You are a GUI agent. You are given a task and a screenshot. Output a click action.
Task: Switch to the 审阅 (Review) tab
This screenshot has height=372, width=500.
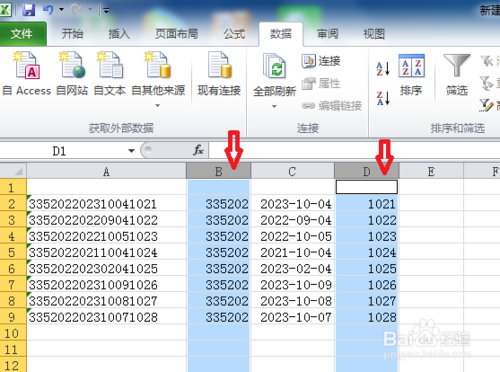pyautogui.click(x=327, y=34)
